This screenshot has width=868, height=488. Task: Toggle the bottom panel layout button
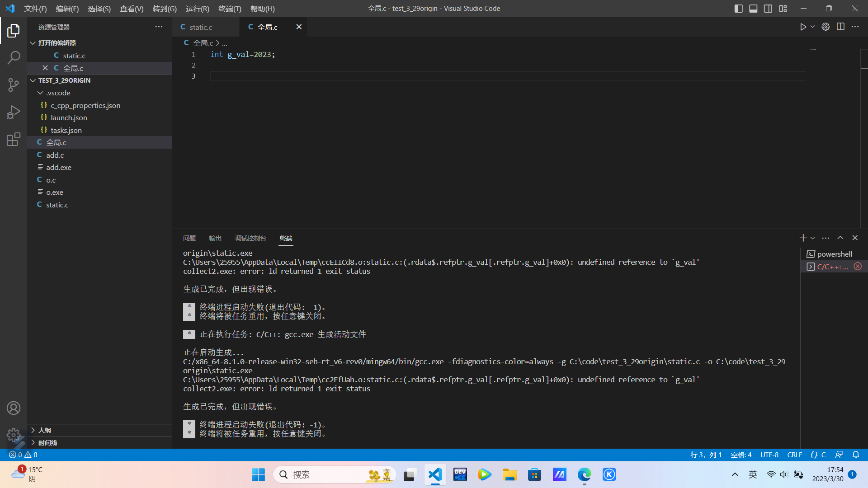(753, 9)
